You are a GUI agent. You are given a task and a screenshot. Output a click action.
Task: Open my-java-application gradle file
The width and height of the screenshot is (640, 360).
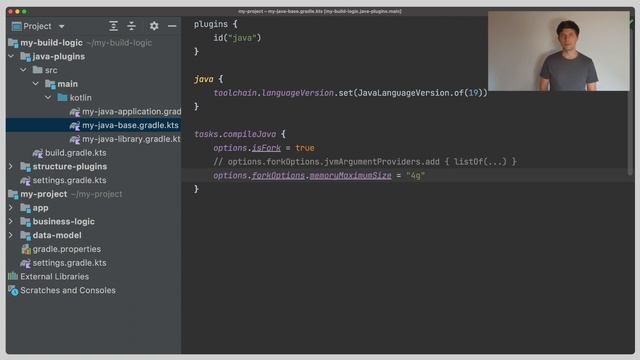(131, 111)
